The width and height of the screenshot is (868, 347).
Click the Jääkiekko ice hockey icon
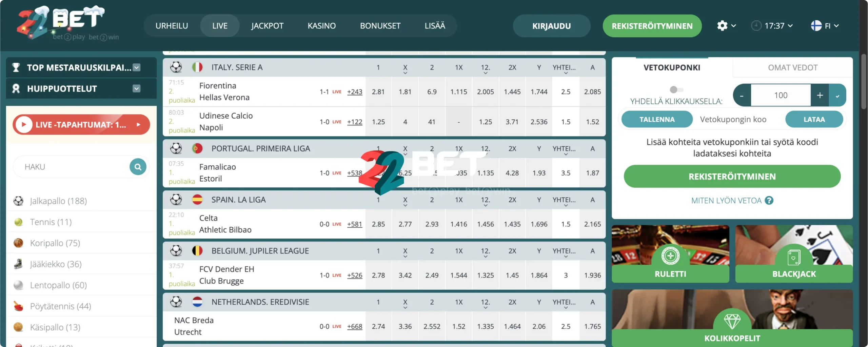[x=18, y=264]
